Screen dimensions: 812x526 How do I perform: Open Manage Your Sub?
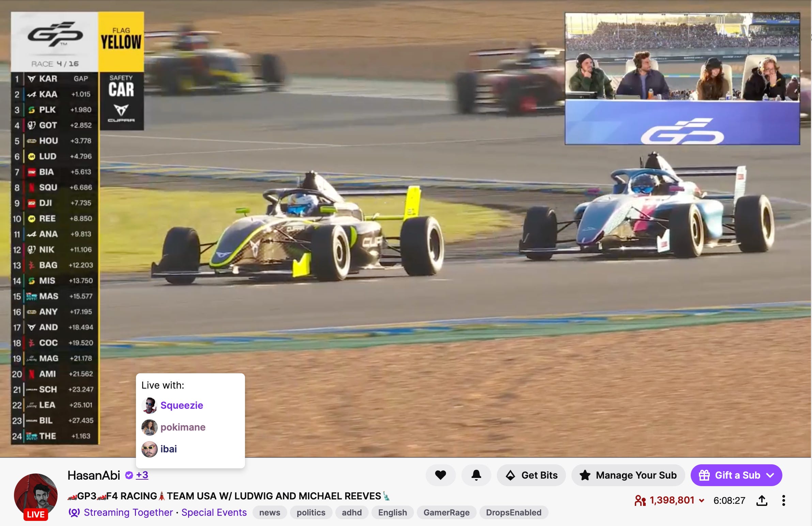[628, 475]
